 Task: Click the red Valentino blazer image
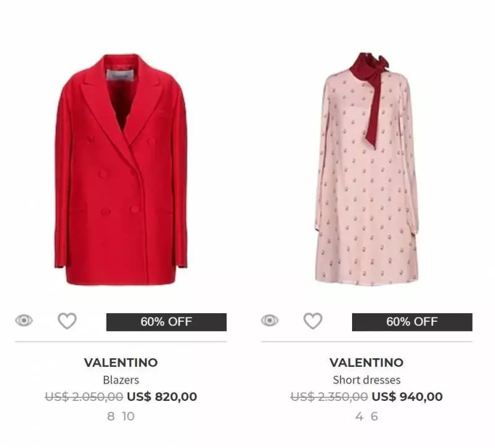[121, 169]
